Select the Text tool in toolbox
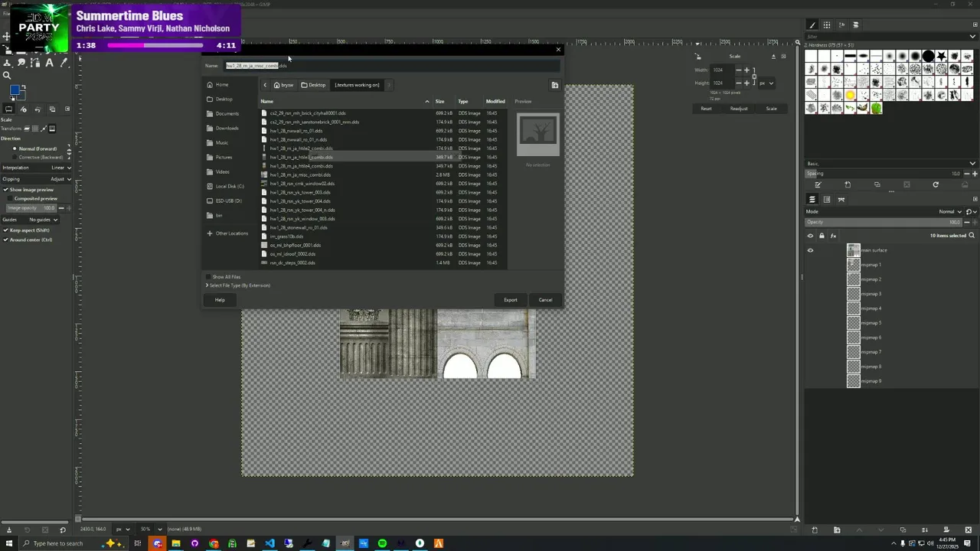This screenshot has height=551, width=980. (x=50, y=63)
